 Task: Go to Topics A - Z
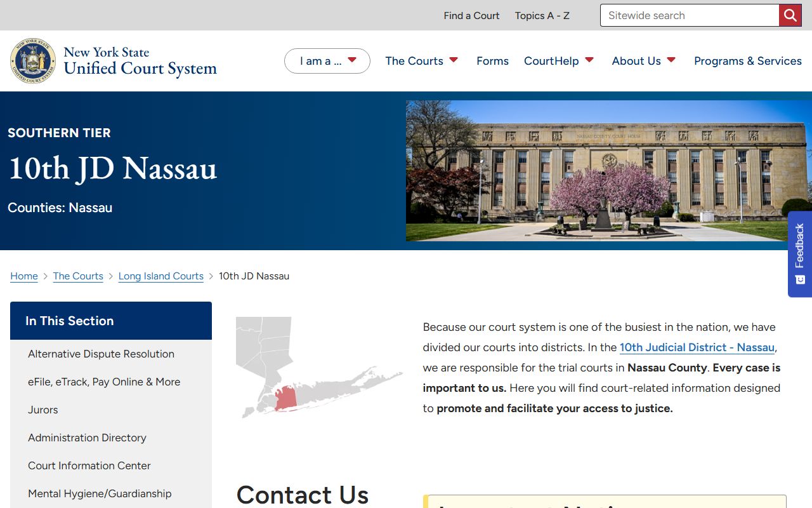coord(542,15)
